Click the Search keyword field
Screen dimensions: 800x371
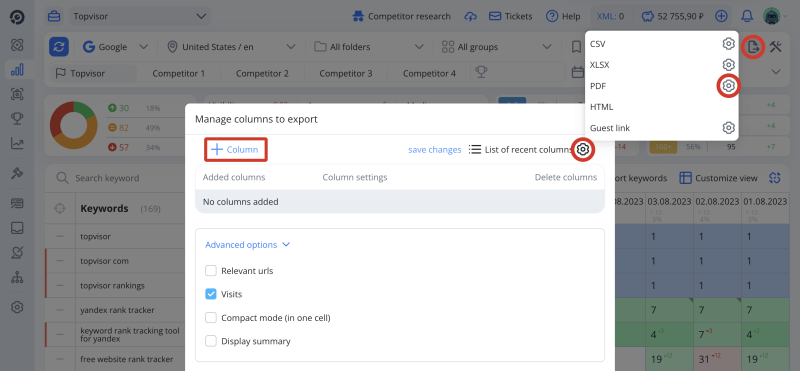click(115, 178)
